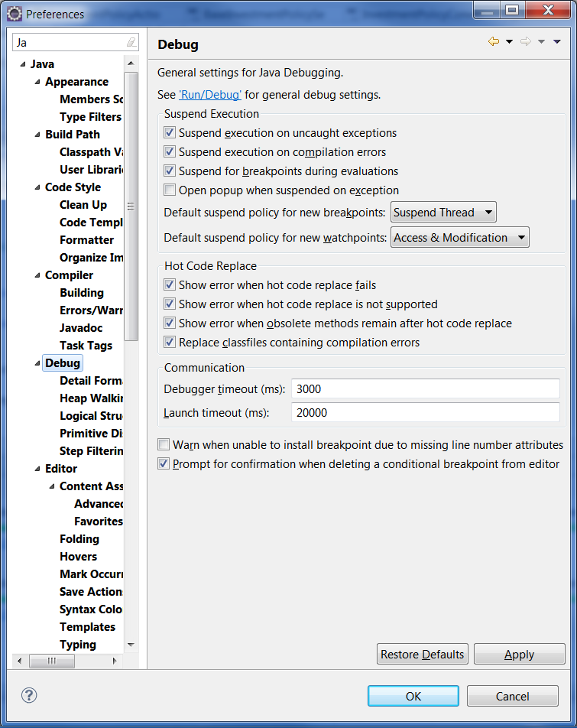This screenshot has height=728, width=577.
Task: Collapse the Java tree node
Action: [23, 64]
